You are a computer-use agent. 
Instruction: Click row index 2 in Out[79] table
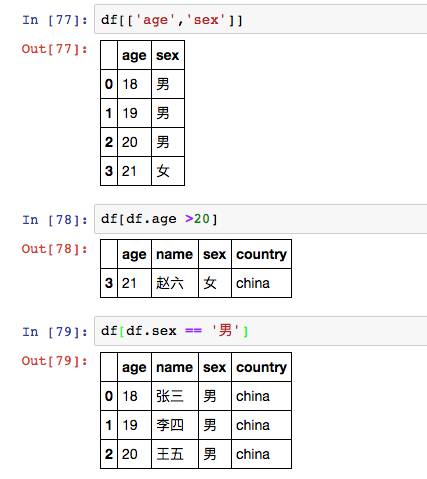(109, 454)
